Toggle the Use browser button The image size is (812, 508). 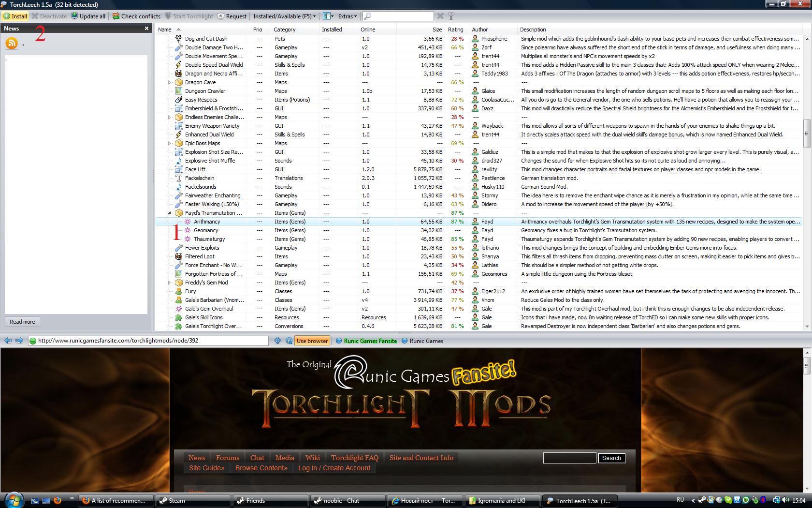(x=312, y=341)
